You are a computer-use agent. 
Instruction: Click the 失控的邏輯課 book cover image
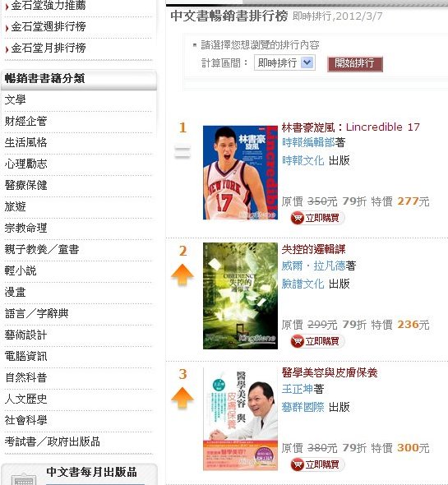pyautogui.click(x=240, y=296)
